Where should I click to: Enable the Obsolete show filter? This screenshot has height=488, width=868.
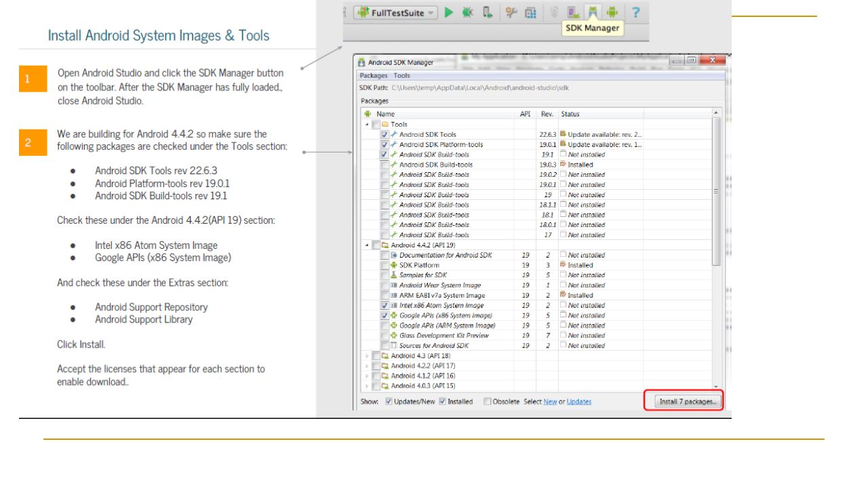(488, 401)
